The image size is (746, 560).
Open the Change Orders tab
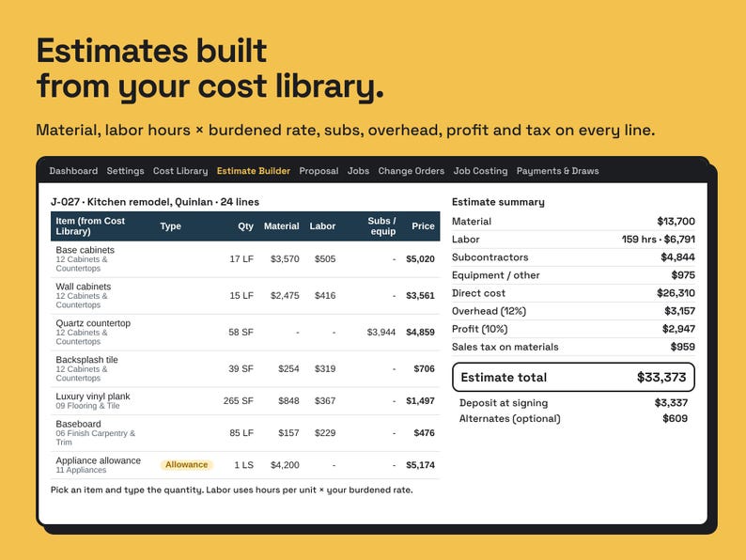pos(412,171)
